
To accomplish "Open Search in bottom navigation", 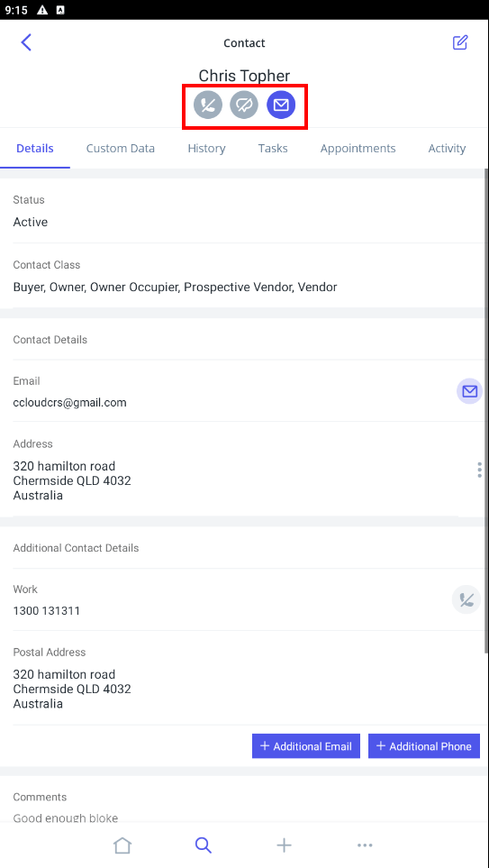I will coord(203,845).
